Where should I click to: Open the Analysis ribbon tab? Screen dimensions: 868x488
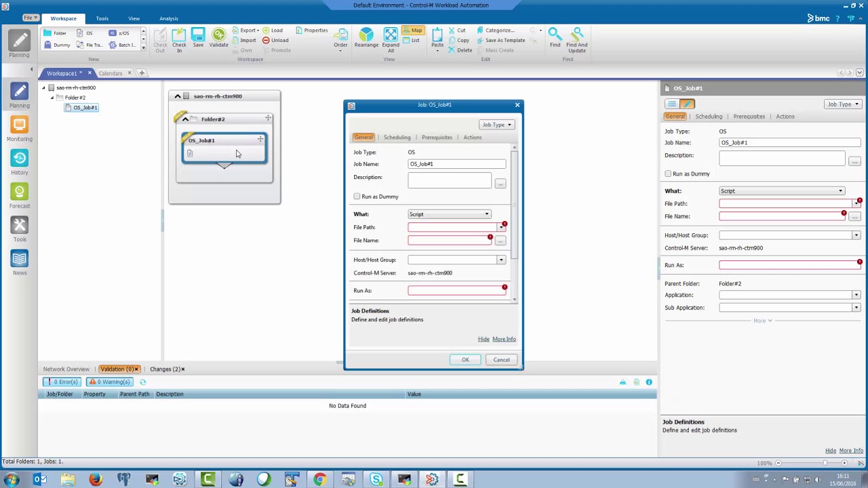pyautogui.click(x=169, y=18)
